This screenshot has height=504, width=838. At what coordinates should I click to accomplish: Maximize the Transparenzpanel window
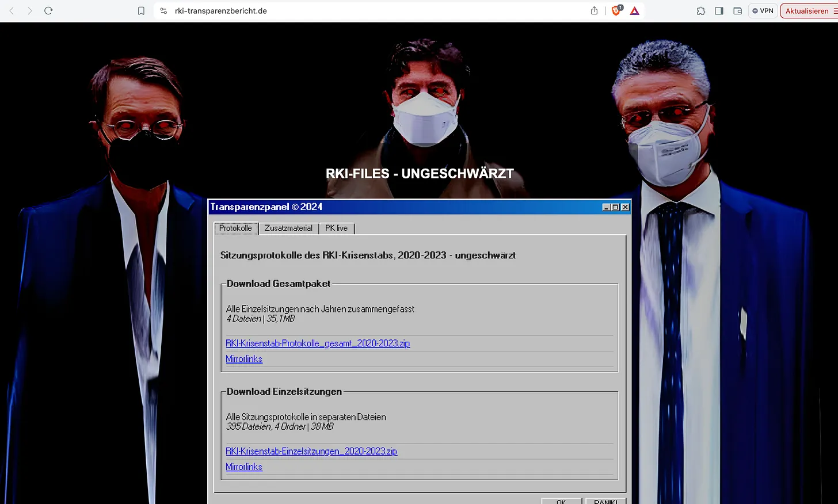coord(616,207)
